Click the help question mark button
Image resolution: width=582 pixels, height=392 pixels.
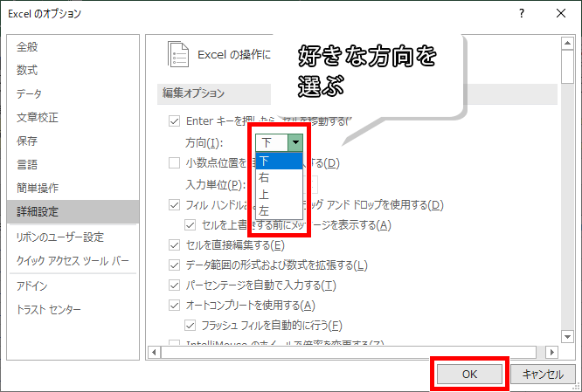click(x=522, y=14)
